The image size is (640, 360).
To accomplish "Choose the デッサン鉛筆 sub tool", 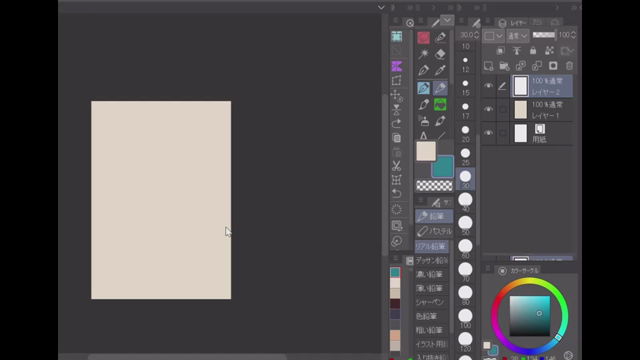I will click(x=431, y=260).
